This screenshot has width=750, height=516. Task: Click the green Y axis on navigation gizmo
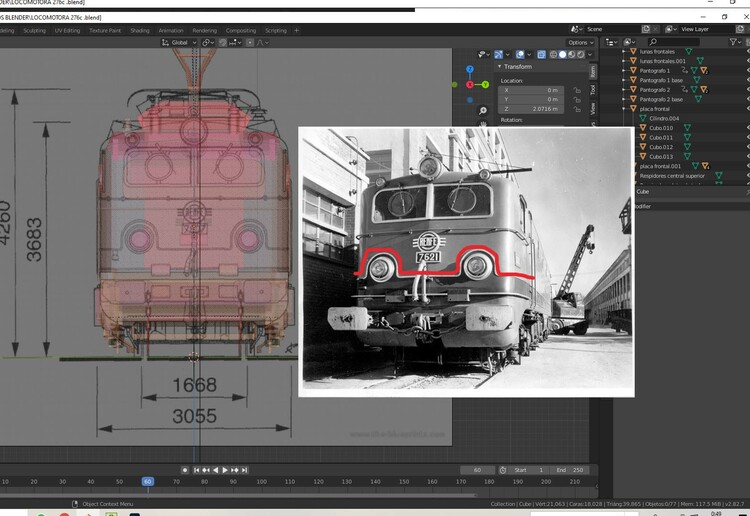point(486,85)
